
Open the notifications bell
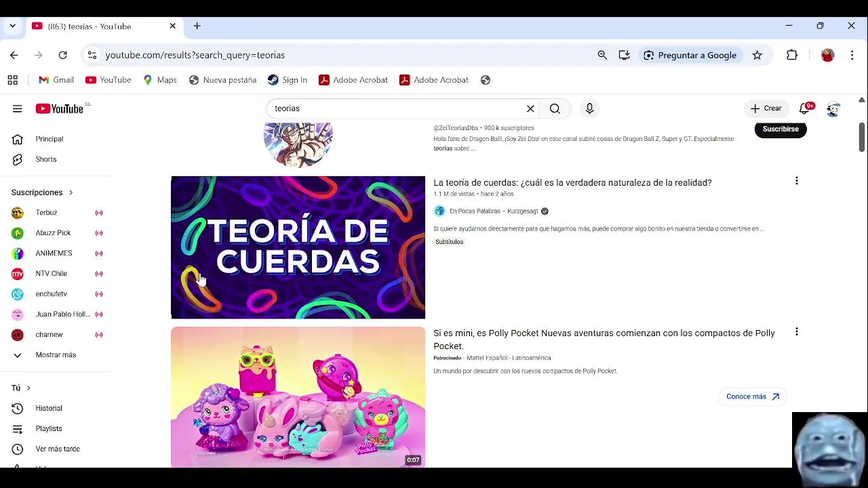click(805, 108)
